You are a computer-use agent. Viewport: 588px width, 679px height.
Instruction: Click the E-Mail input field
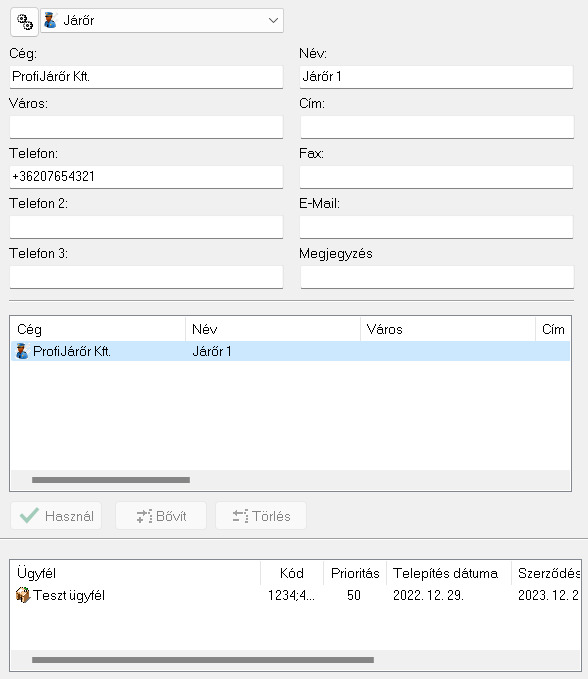tap(436, 227)
